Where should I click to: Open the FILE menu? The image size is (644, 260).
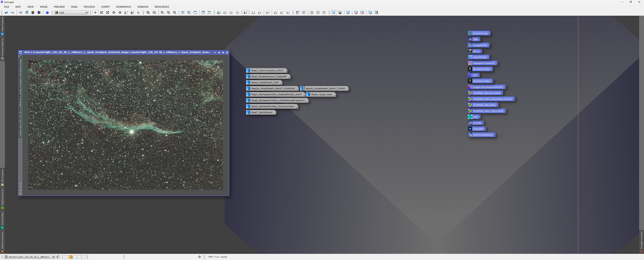pos(6,7)
